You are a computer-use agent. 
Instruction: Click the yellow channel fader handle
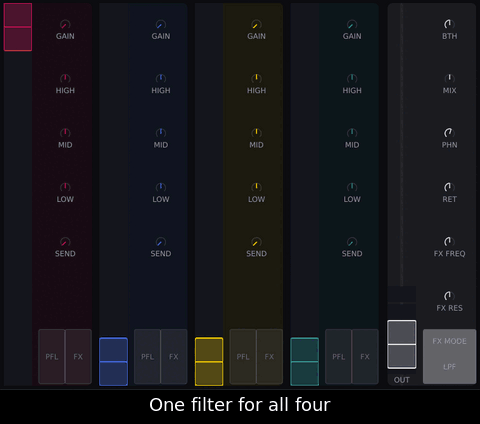(209, 362)
